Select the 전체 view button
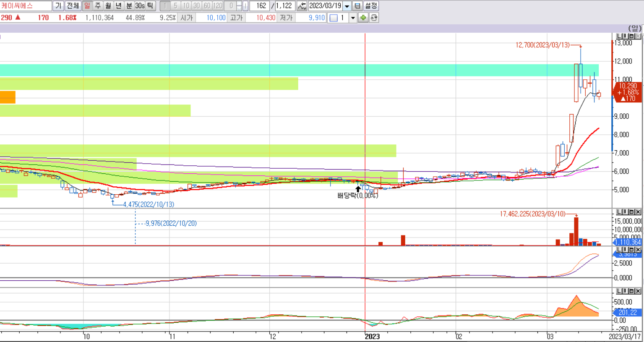This screenshot has height=342, width=644. click(73, 6)
